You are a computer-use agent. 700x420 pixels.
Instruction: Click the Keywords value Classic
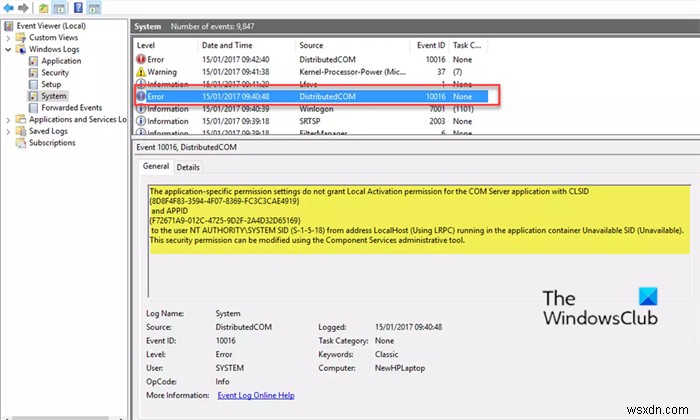click(386, 354)
